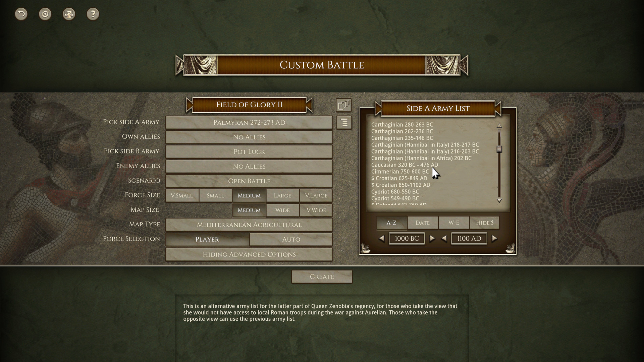Set force selection to Player

point(207,239)
